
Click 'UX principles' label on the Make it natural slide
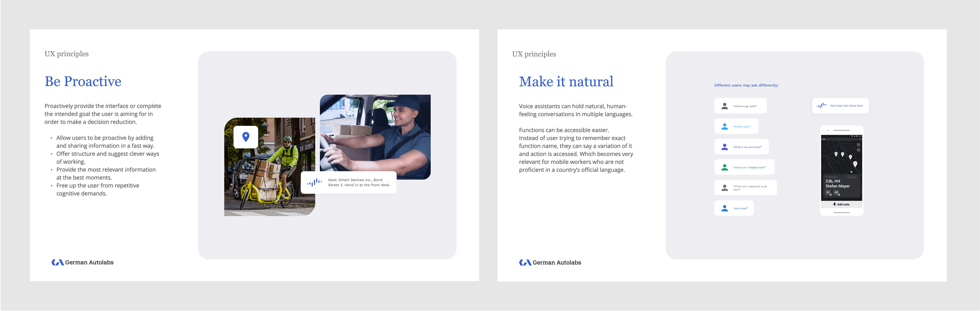pyautogui.click(x=534, y=54)
